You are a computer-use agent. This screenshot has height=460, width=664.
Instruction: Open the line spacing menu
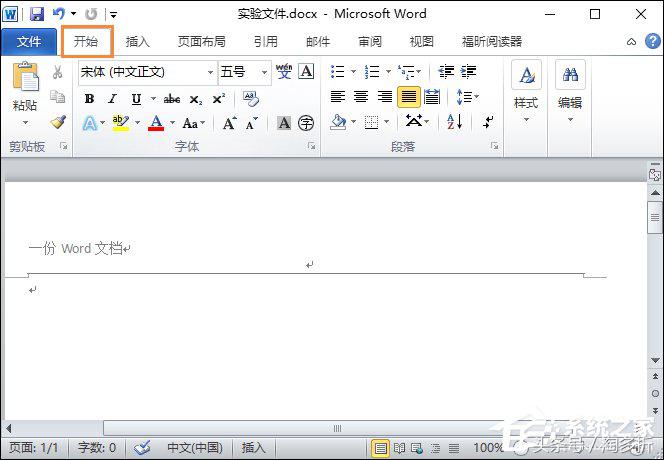coord(468,97)
